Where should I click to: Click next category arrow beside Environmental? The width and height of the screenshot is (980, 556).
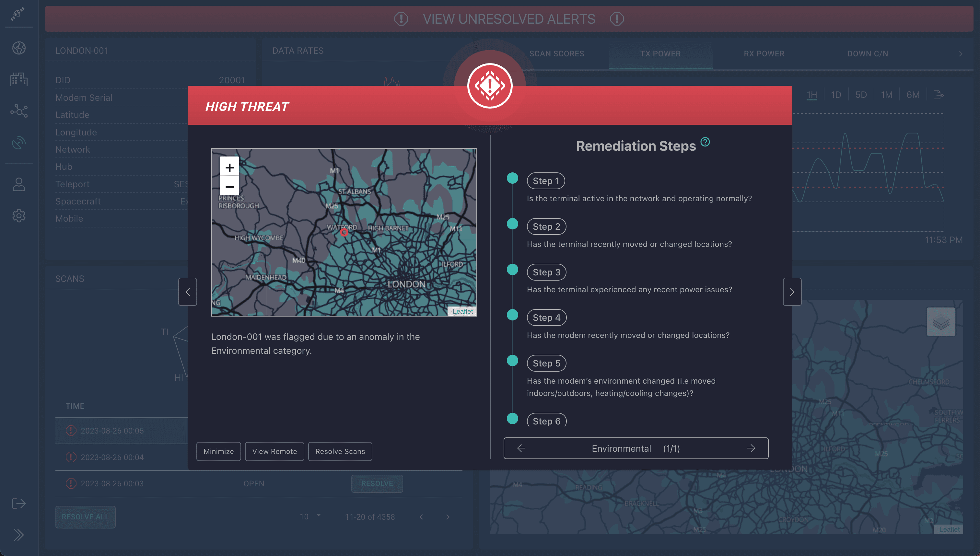coord(751,448)
